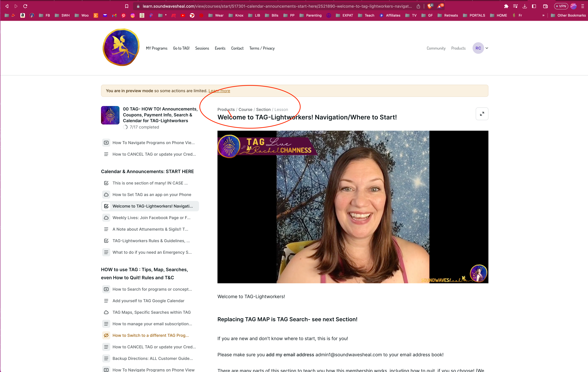Open the YouTube bookmark icon
The image size is (588, 372).
point(183,15)
